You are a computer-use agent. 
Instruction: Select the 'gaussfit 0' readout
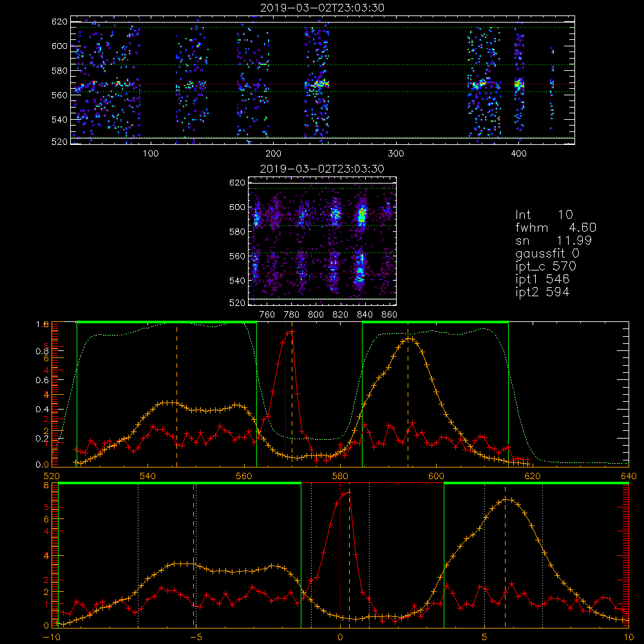click(547, 253)
